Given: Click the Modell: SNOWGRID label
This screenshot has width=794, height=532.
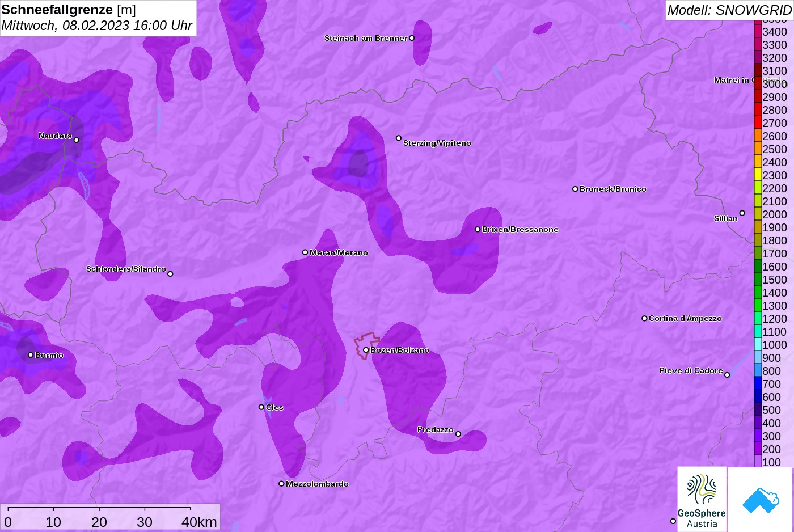Looking at the screenshot, I should (x=729, y=10).
